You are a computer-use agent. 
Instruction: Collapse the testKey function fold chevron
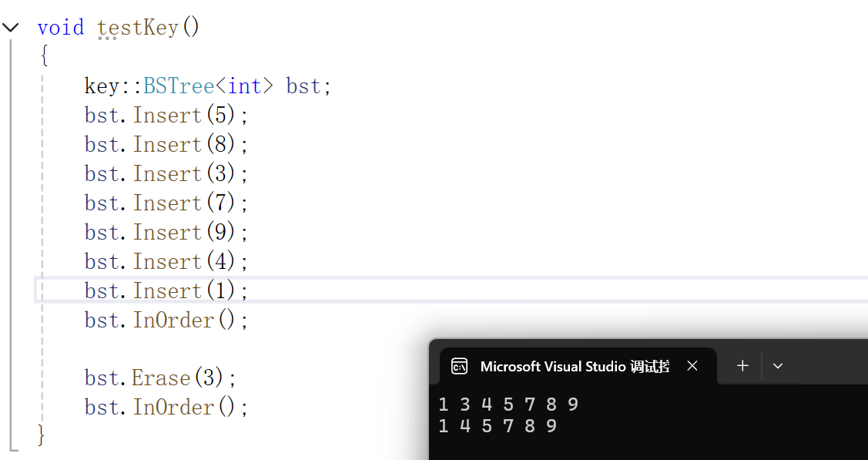click(x=11, y=27)
